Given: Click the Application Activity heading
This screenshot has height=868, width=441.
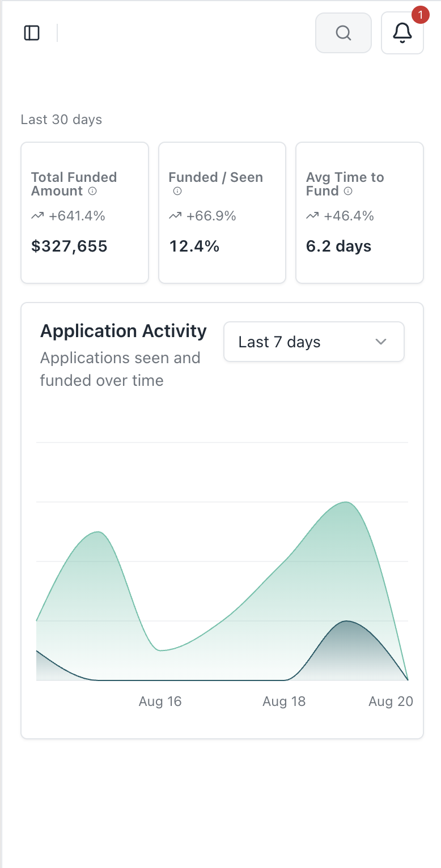Looking at the screenshot, I should point(124,331).
